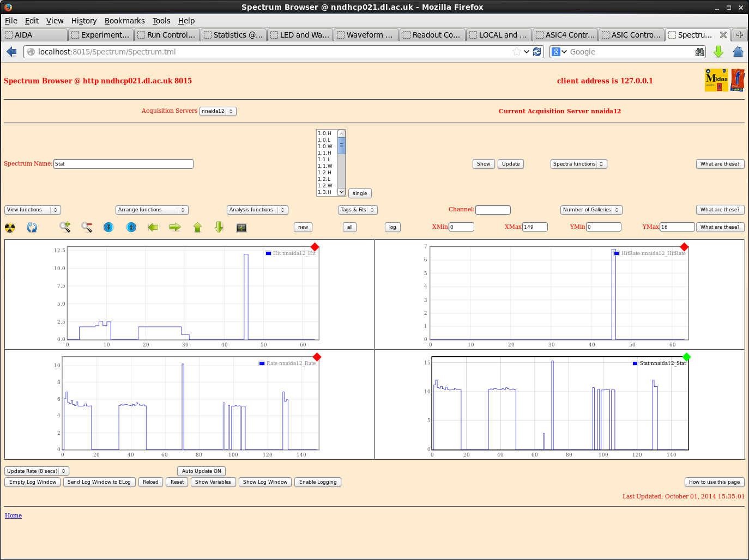Viewport: 749px width, 560px height.
Task: Open the Google search engine selector
Action: [x=559, y=52]
